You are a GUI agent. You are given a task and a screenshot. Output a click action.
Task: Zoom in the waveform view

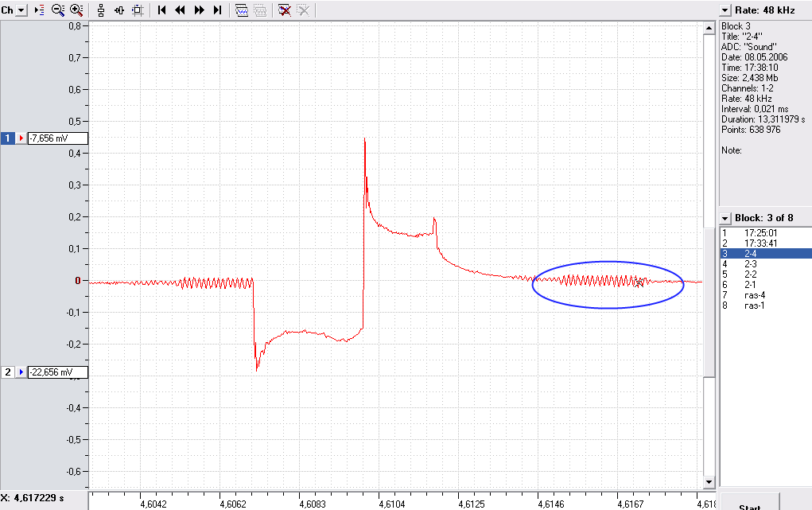tap(76, 10)
